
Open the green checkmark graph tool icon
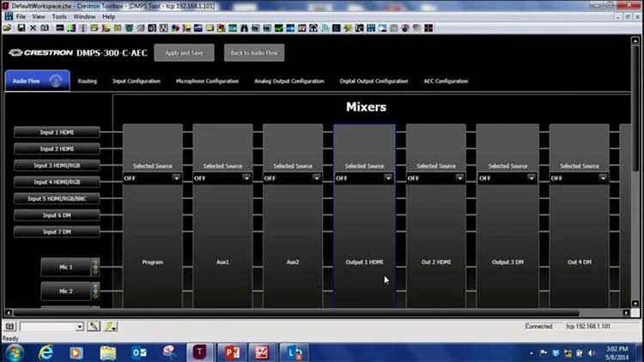pos(279,28)
